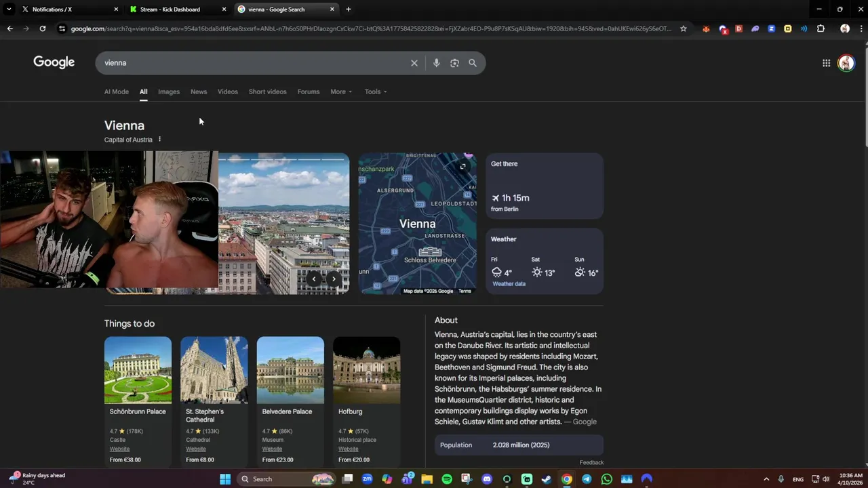The image size is (868, 488).
Task: Open Telegram from the taskbar
Action: pos(587,479)
